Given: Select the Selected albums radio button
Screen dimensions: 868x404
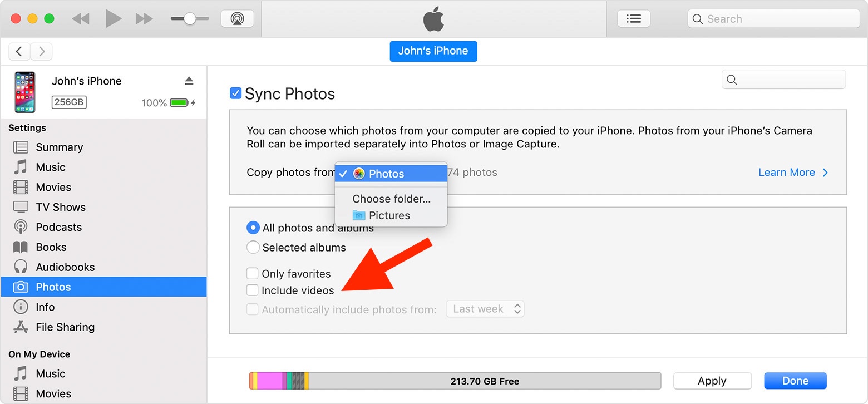Looking at the screenshot, I should (x=253, y=247).
